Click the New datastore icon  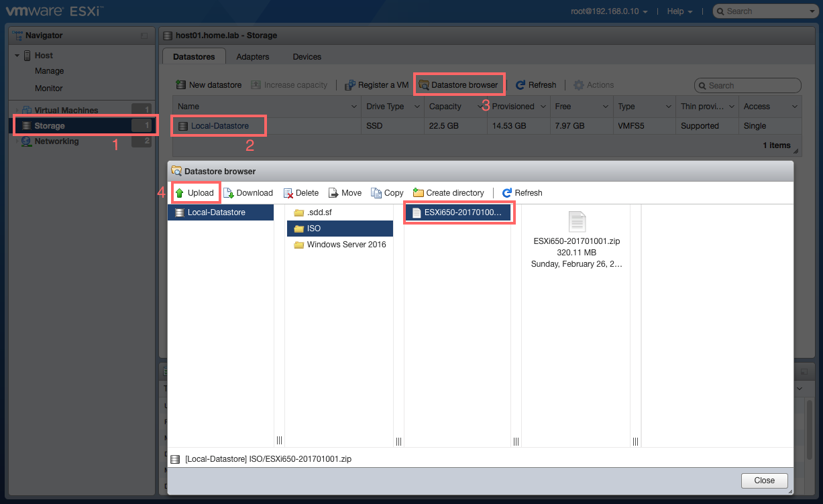tap(180, 84)
